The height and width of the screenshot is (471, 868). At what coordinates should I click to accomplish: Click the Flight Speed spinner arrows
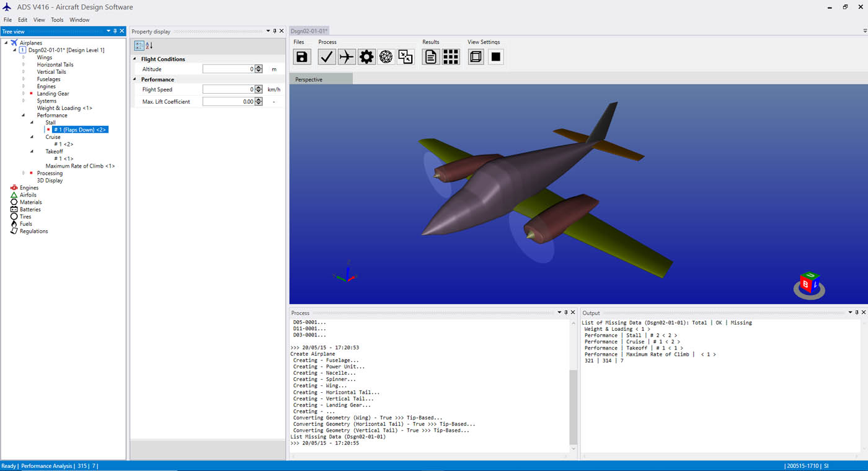click(x=259, y=89)
